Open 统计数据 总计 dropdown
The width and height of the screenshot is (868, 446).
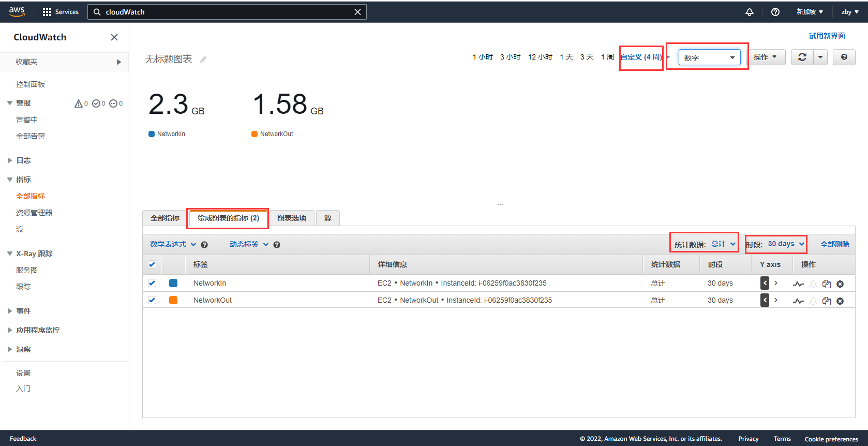point(723,244)
